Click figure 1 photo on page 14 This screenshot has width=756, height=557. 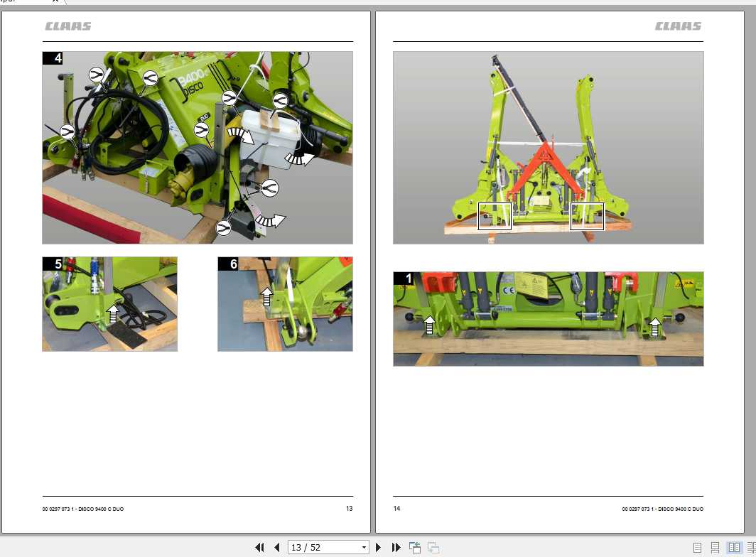548,318
